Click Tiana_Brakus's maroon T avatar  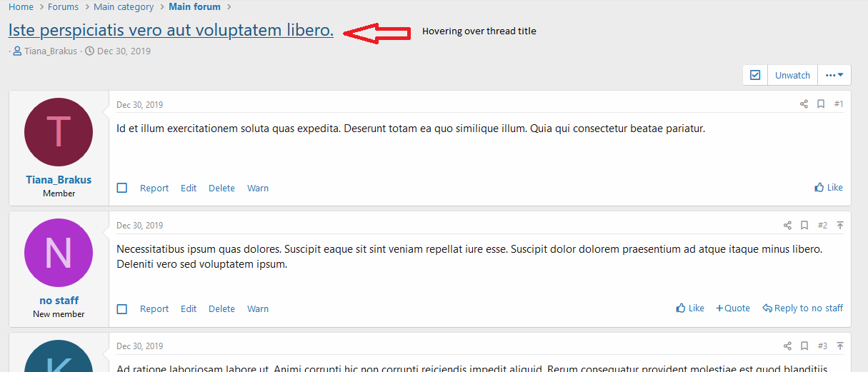(x=59, y=132)
